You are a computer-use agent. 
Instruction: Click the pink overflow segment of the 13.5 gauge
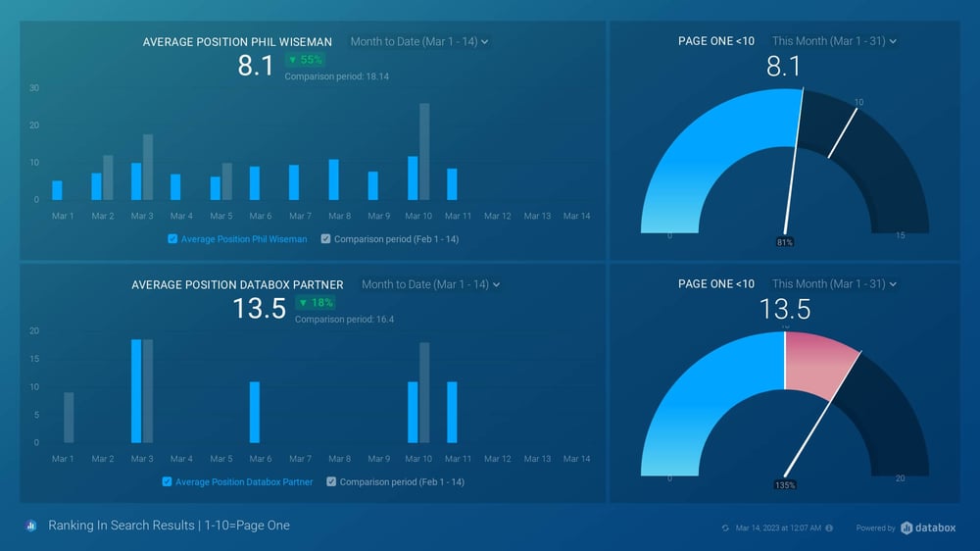coord(818,364)
